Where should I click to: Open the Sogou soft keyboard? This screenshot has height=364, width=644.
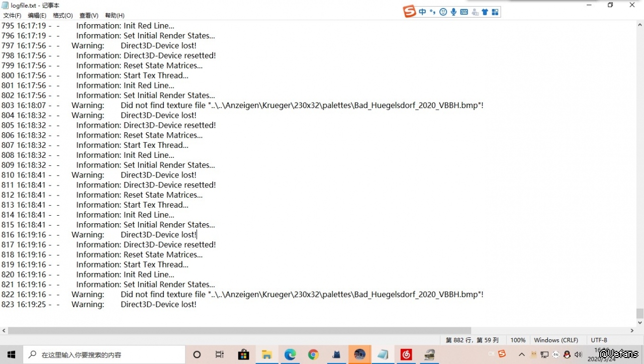464,12
